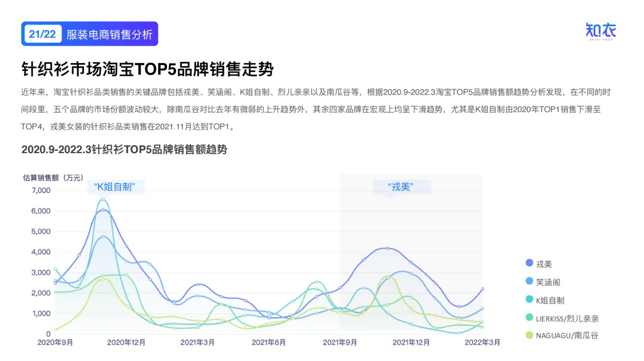This screenshot has width=644, height=361.
Task: Click the LIERKISS/烈儿亲亲 legend label text
Action: click(568, 318)
